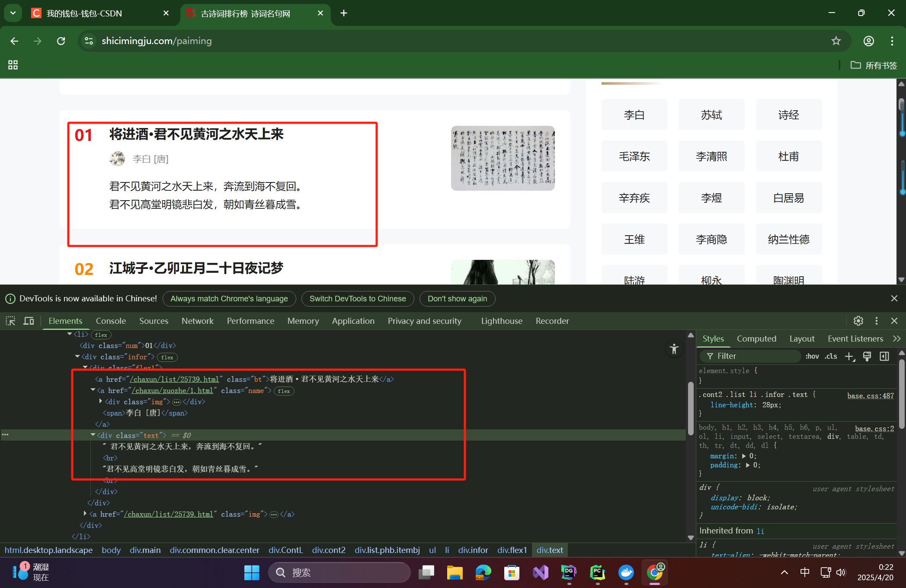Activate the inspect element picker icon

point(10,321)
